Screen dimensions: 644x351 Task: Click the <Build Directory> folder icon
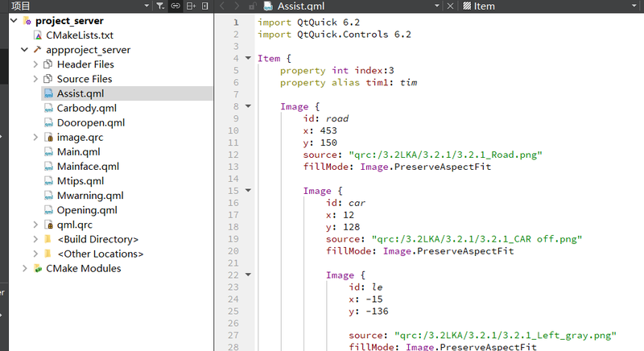[x=47, y=239]
